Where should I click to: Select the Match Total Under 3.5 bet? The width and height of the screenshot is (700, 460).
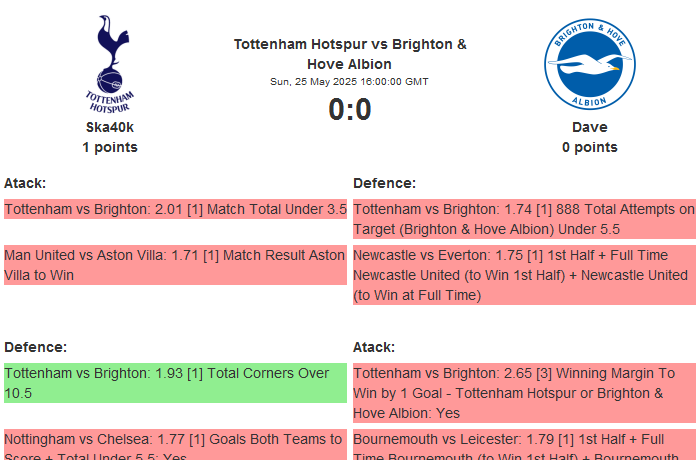point(176,210)
